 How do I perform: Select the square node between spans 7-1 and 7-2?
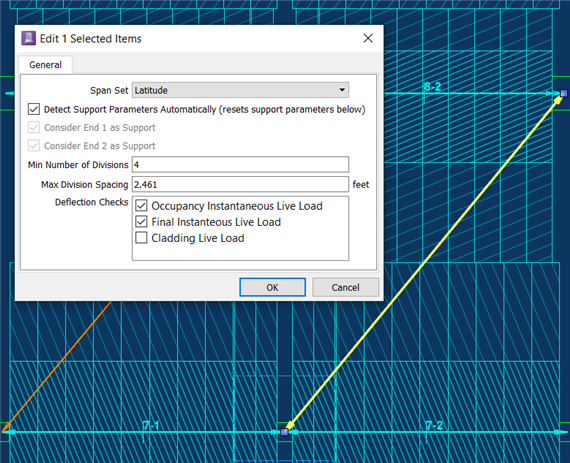coord(285,432)
